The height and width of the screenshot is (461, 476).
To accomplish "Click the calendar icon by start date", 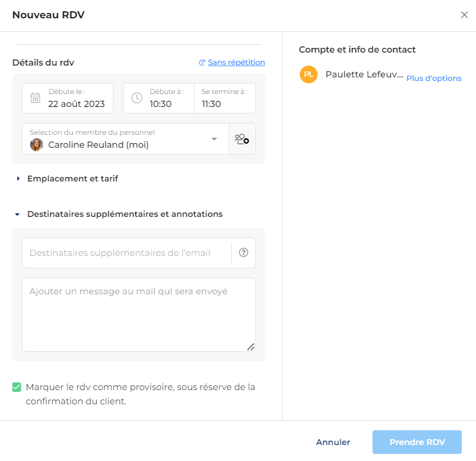I will click(35, 98).
